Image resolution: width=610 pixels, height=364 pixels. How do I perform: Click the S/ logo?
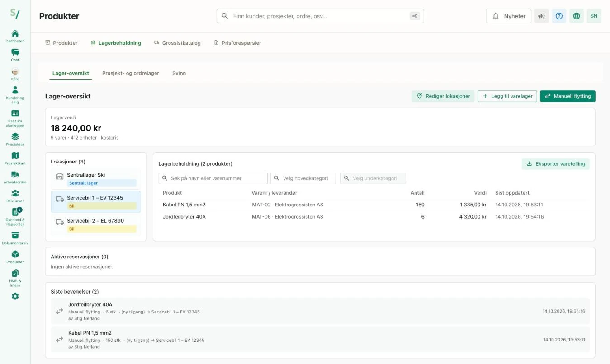pyautogui.click(x=15, y=13)
